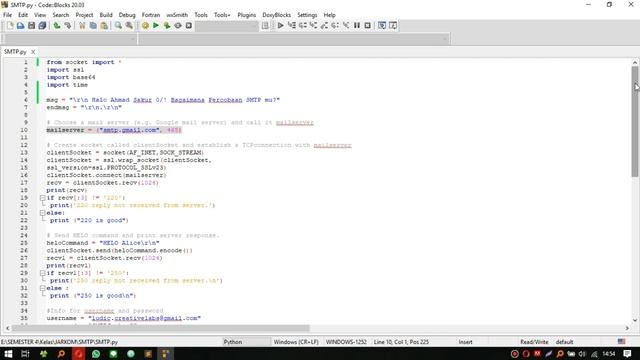Click scroll down arrow of editor
640x360 pixels.
[x=635, y=320]
